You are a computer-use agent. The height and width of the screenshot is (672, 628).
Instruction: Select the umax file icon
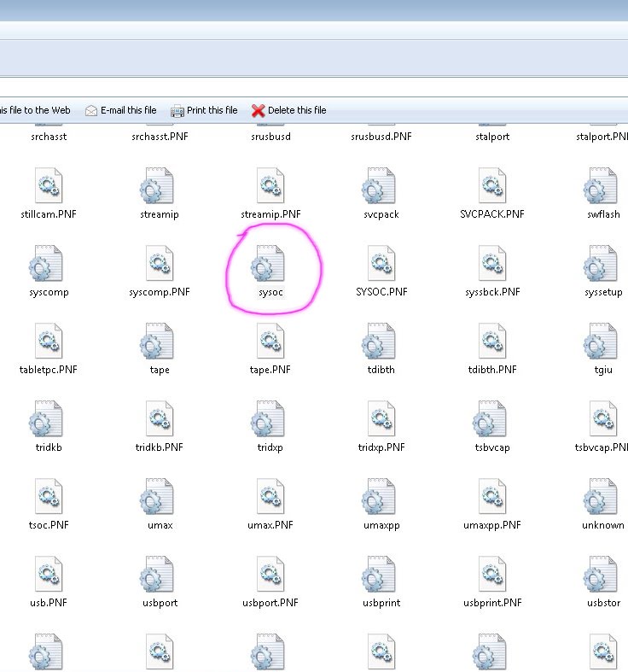coord(157,496)
